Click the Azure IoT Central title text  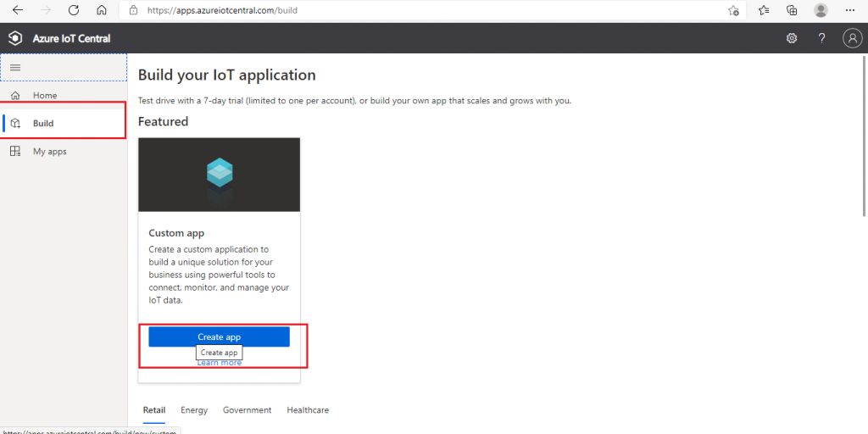coord(71,38)
